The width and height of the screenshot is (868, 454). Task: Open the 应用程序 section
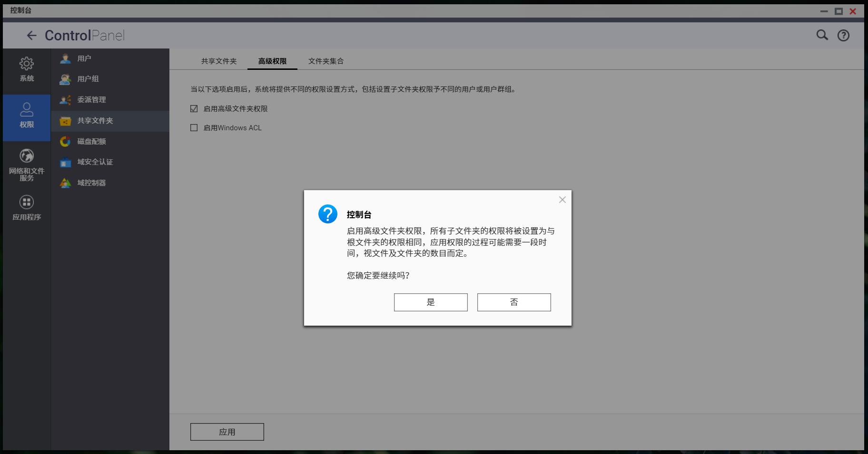[x=26, y=207]
